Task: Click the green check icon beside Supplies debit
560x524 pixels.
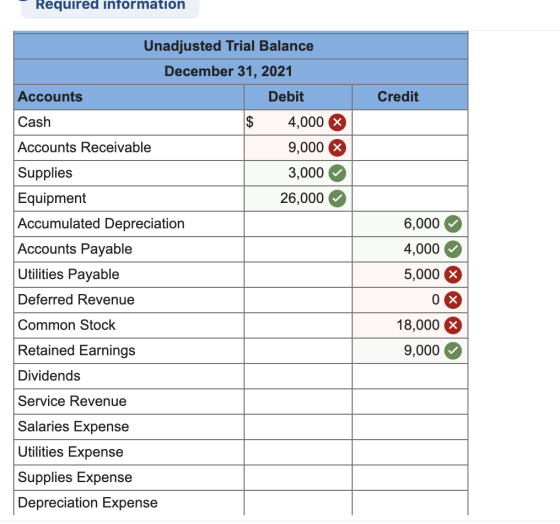Action: [x=337, y=173]
